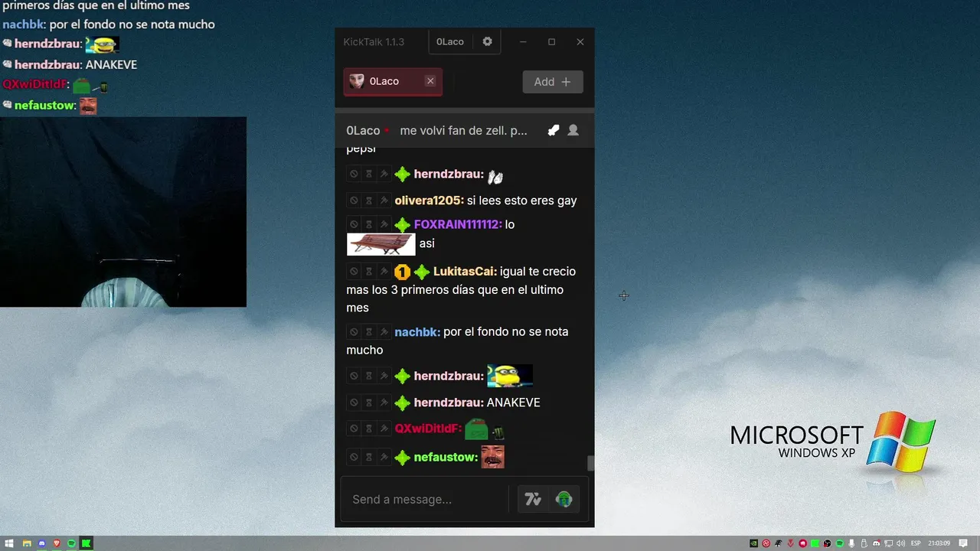Ban user FOXRAIN111112

point(354,224)
